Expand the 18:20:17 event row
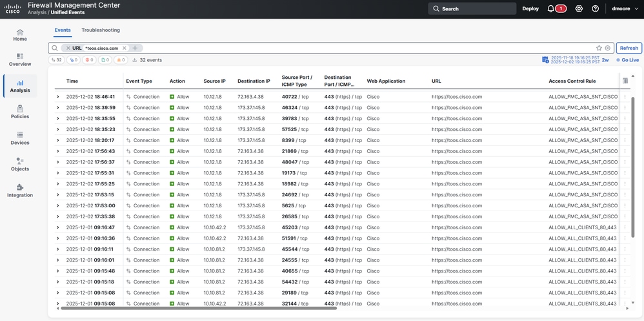This screenshot has width=644, height=321. tap(58, 140)
